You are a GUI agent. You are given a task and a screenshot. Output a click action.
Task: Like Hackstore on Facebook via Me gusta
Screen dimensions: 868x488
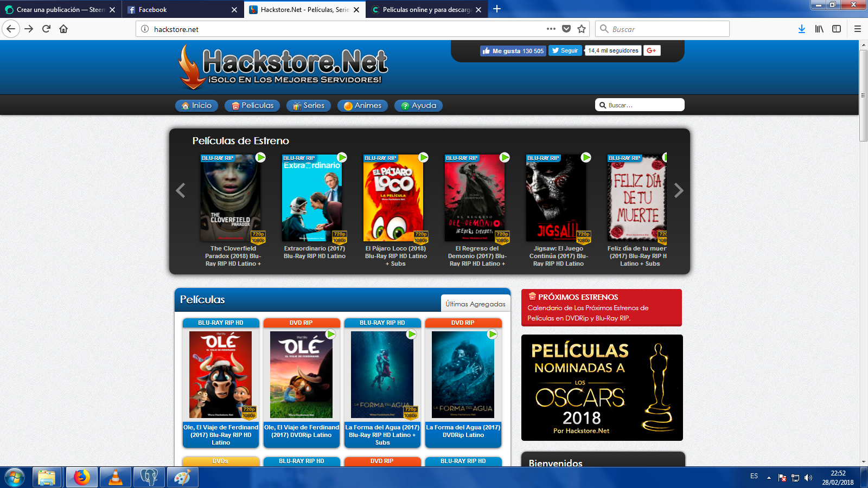click(x=513, y=50)
